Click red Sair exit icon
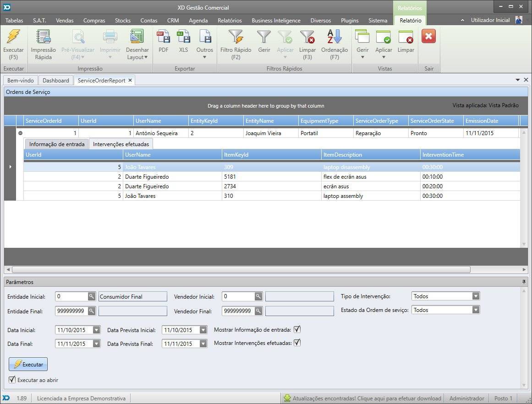This screenshot has width=532, height=404. click(x=428, y=36)
